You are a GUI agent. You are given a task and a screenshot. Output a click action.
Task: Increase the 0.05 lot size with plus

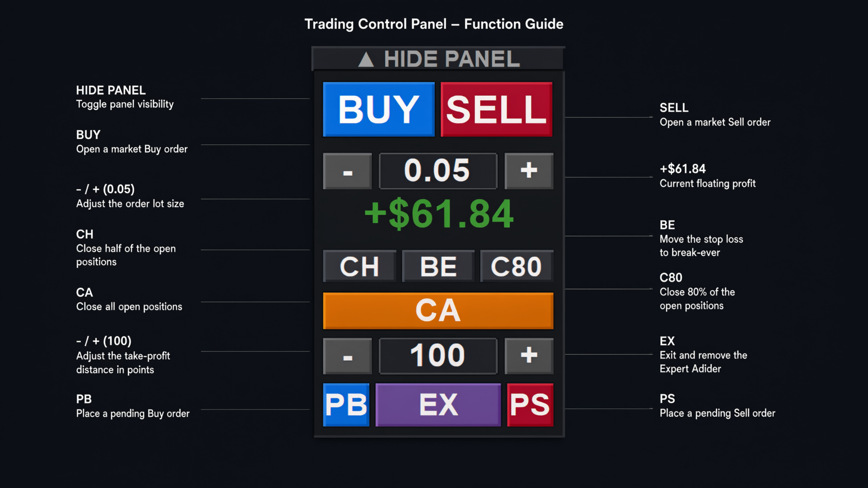tap(529, 171)
